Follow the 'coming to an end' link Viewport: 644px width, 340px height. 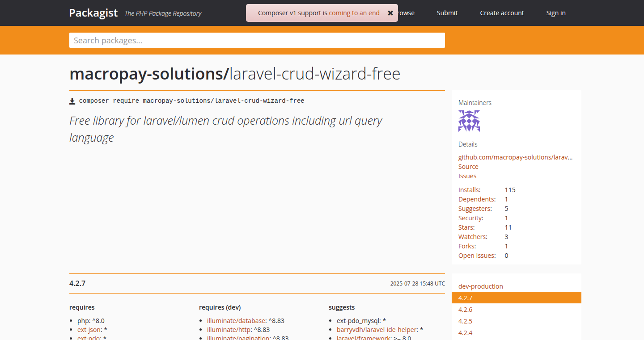click(x=354, y=13)
